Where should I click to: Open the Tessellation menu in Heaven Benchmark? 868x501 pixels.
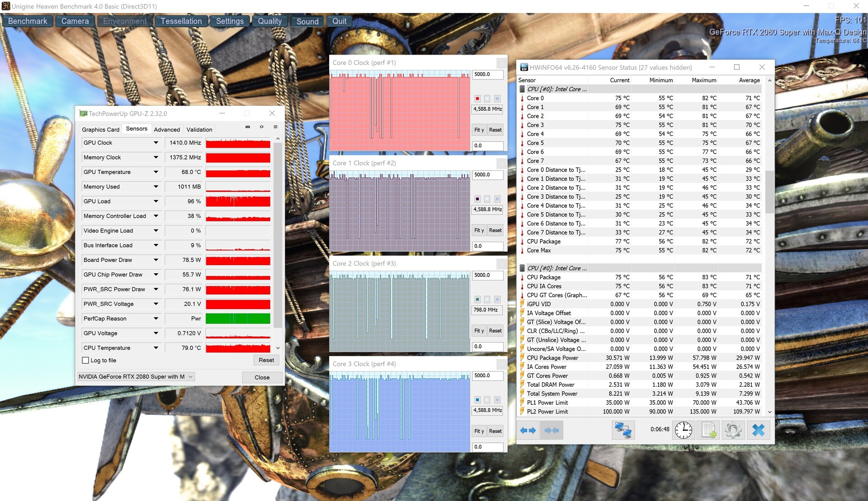point(181,21)
